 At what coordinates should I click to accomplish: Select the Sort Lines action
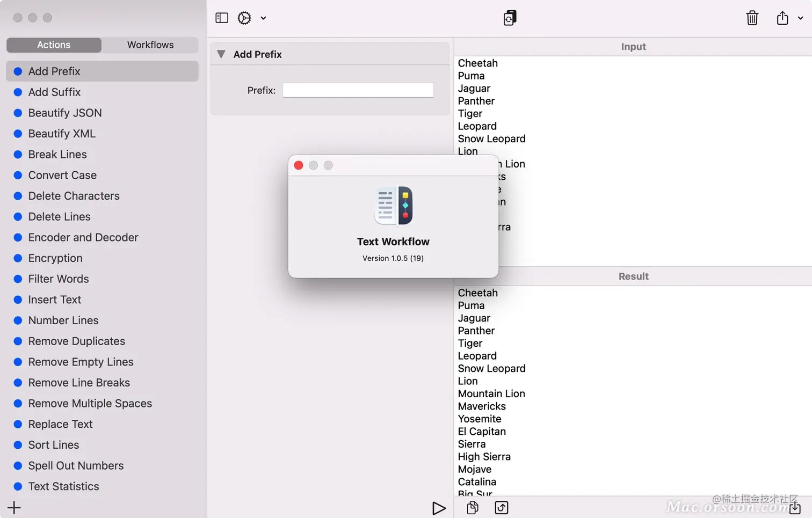[102, 445]
